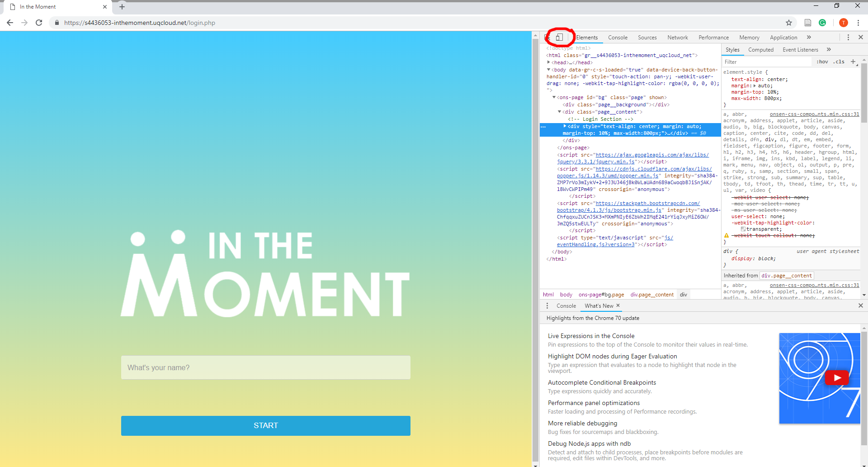Select body in the DOM breadcrumb
The image size is (868, 467).
pos(566,295)
